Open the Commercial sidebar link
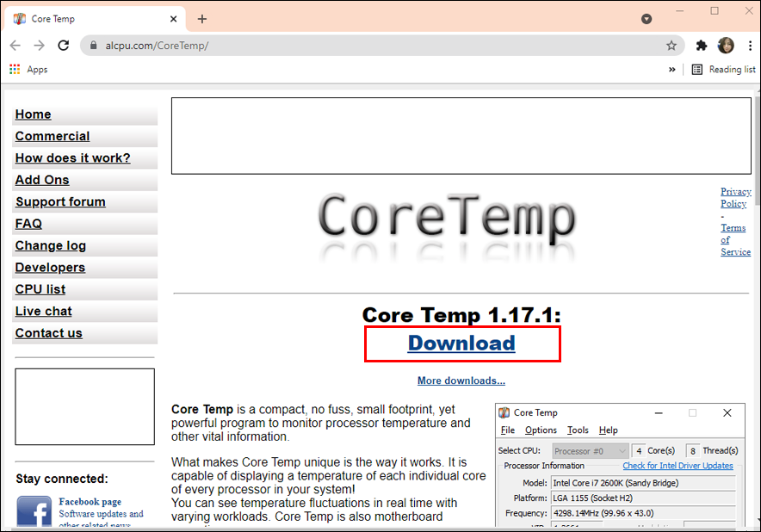The height and width of the screenshot is (532, 761). (x=53, y=136)
